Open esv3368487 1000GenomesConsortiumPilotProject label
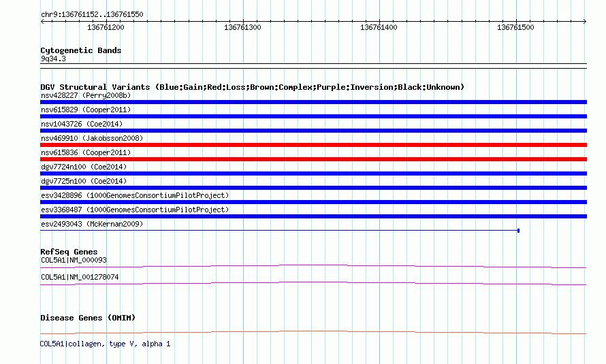 point(135,210)
